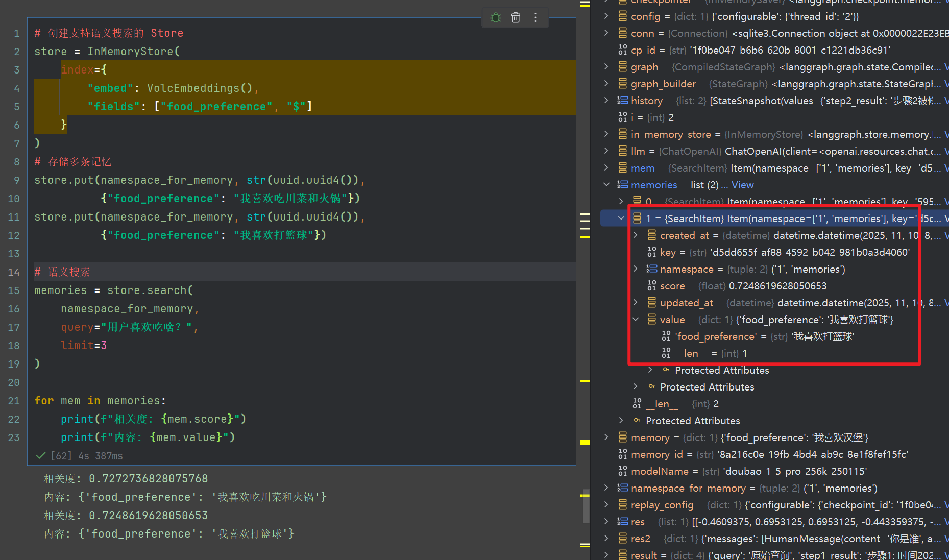
Task: Open View link for memories list
Action: pos(742,185)
